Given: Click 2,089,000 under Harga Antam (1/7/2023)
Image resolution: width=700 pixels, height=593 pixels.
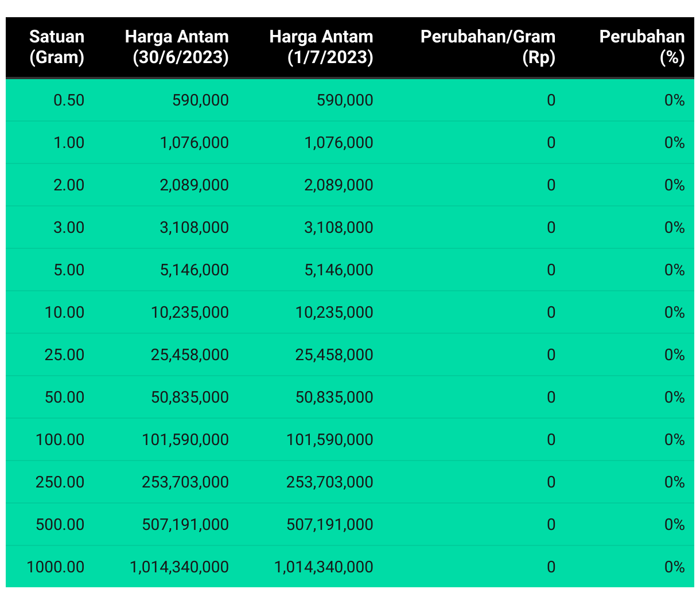Looking at the screenshot, I should [339, 185].
